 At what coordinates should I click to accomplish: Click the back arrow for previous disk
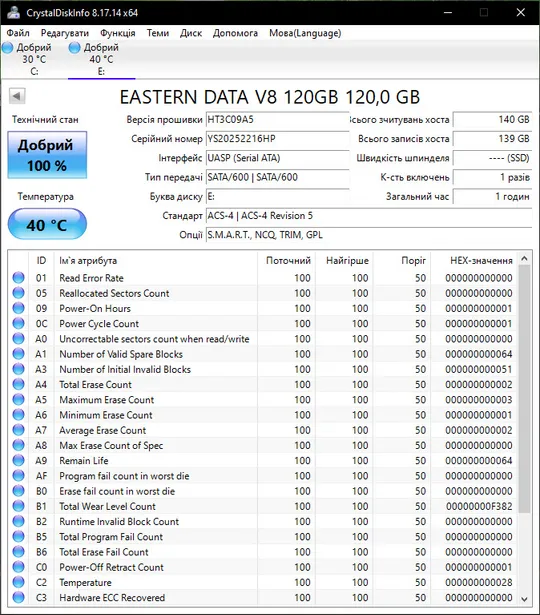tap(17, 96)
